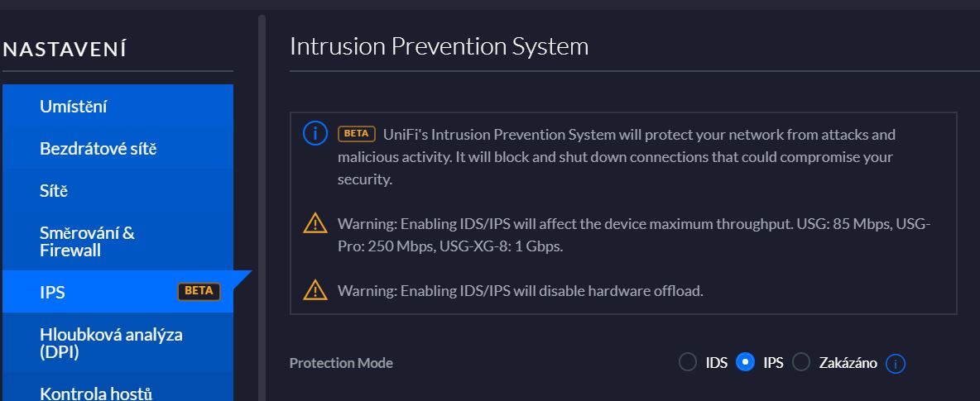Click the hardware offload warning triangle icon
Screen dimensions: 980x401
coord(315,290)
